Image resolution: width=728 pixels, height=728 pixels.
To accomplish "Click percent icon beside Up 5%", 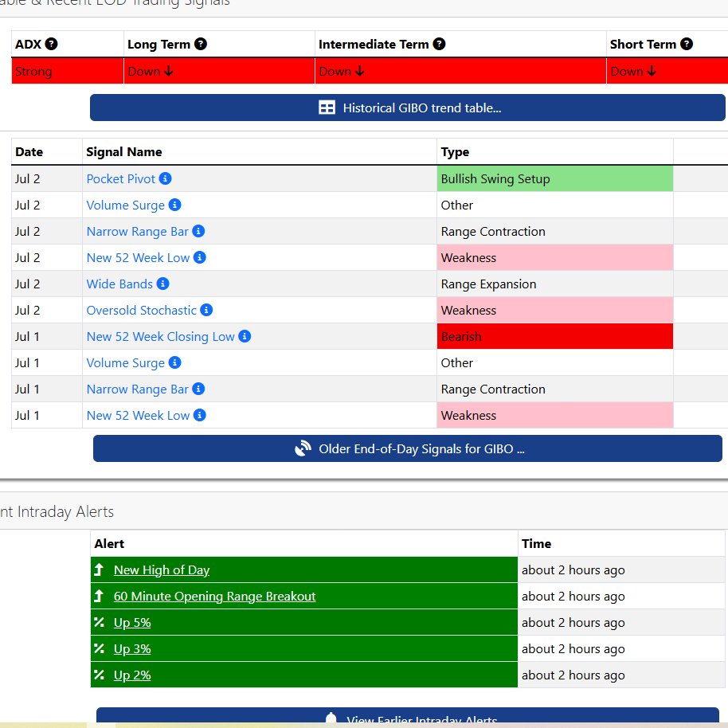I will [x=99, y=622].
